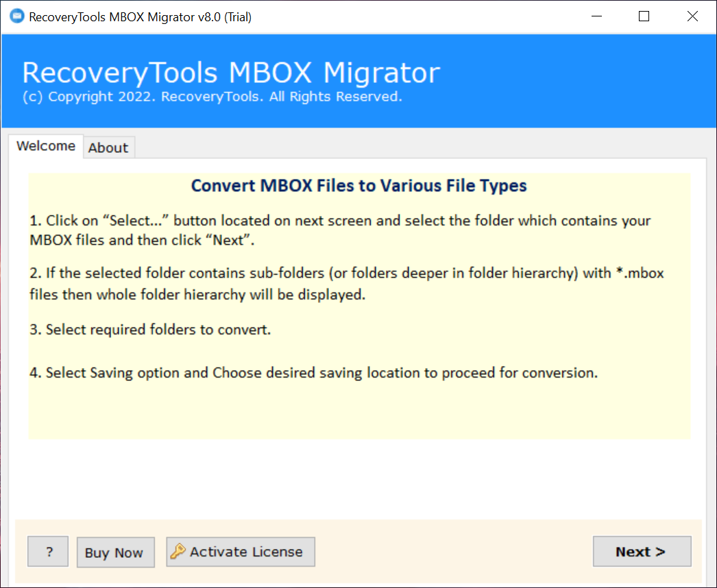Open help with the ? button

click(48, 552)
